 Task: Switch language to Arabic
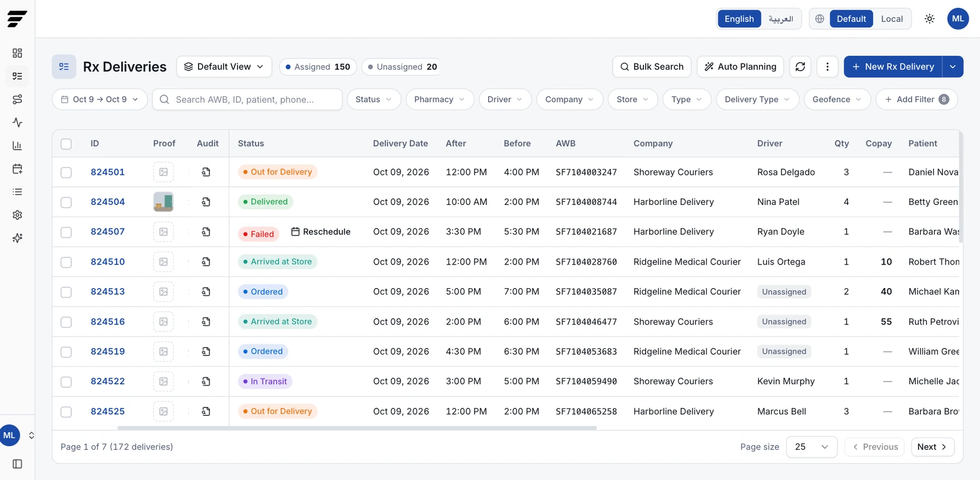pyautogui.click(x=781, y=19)
